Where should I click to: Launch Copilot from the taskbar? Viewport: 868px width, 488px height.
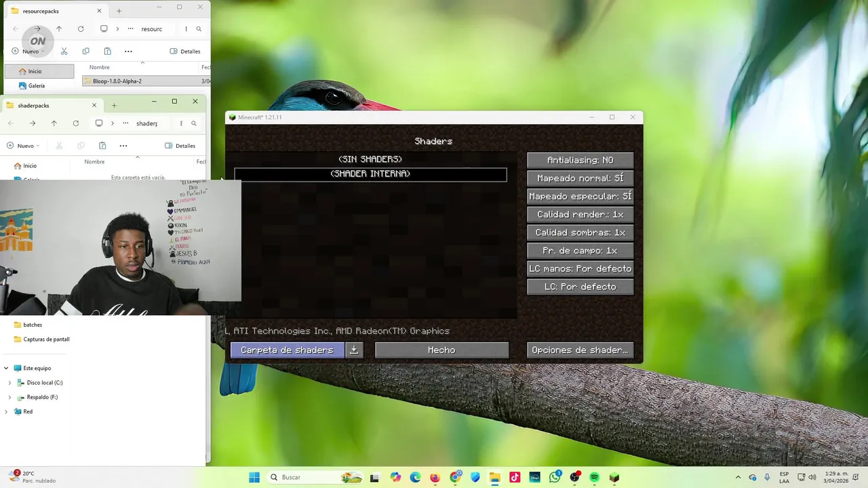[x=395, y=477]
